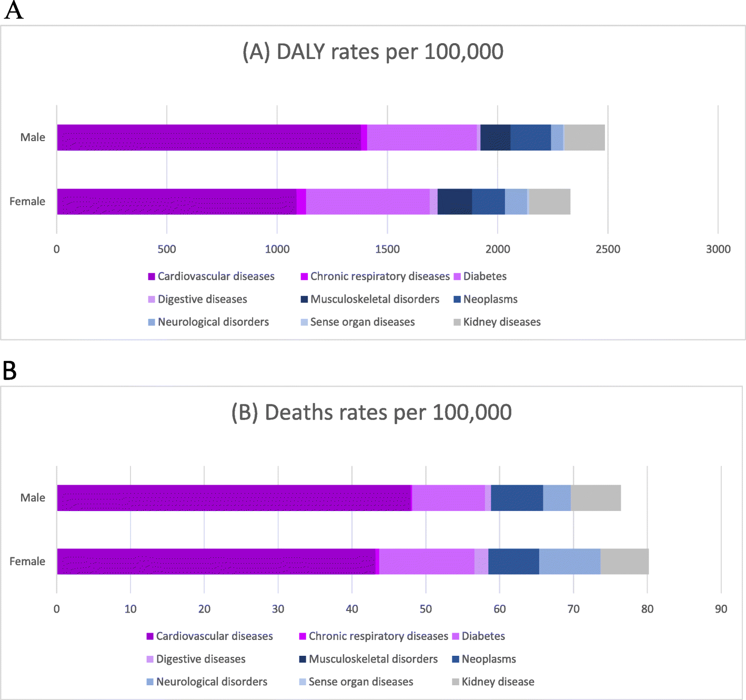Screen dimensions: 746x700
Task: Click the Neoplasms legend swatch in chart B
Action: click(456, 659)
